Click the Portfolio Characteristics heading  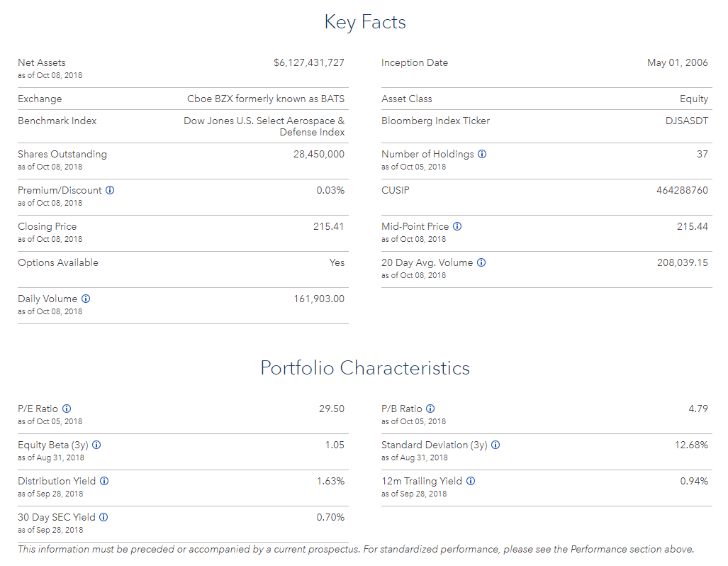point(364,368)
